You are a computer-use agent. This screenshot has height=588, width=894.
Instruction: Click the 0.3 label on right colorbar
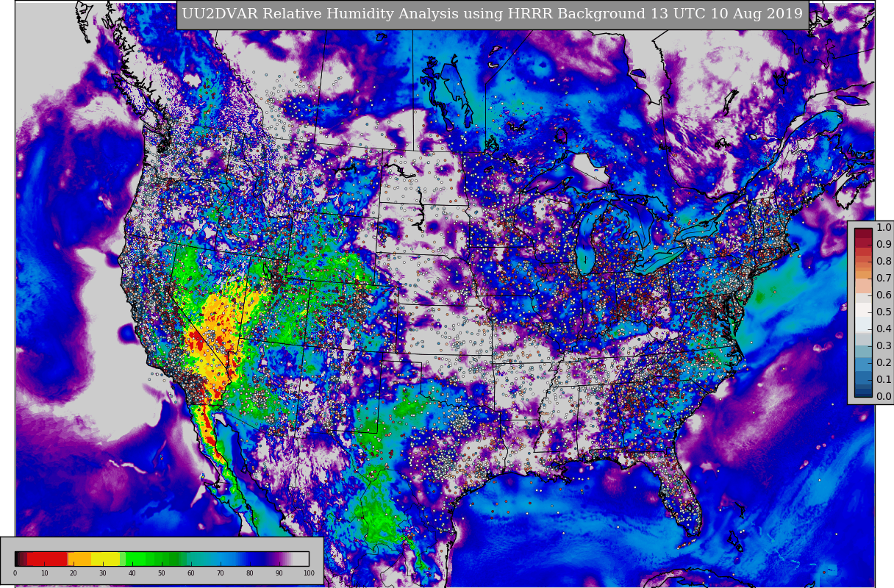[884, 346]
